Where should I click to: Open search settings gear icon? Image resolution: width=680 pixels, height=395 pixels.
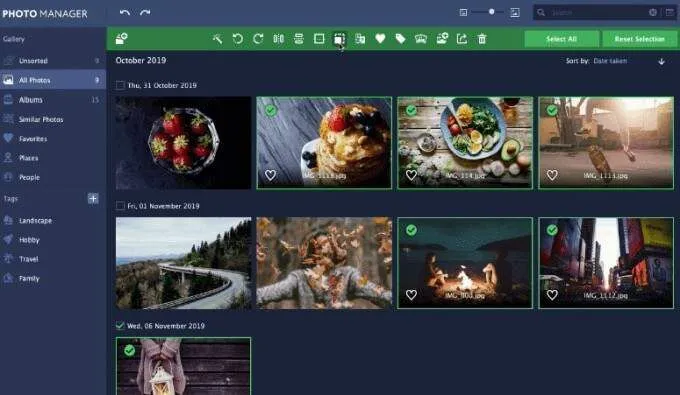coord(653,13)
